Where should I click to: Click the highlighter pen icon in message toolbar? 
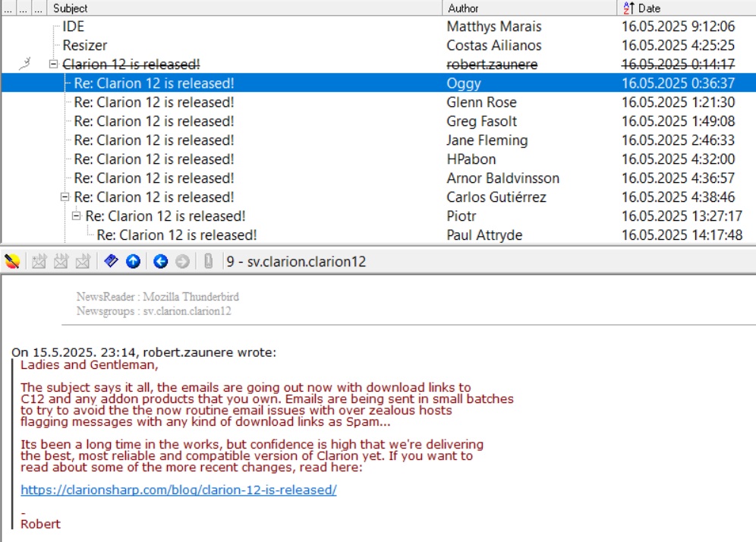coord(11,261)
